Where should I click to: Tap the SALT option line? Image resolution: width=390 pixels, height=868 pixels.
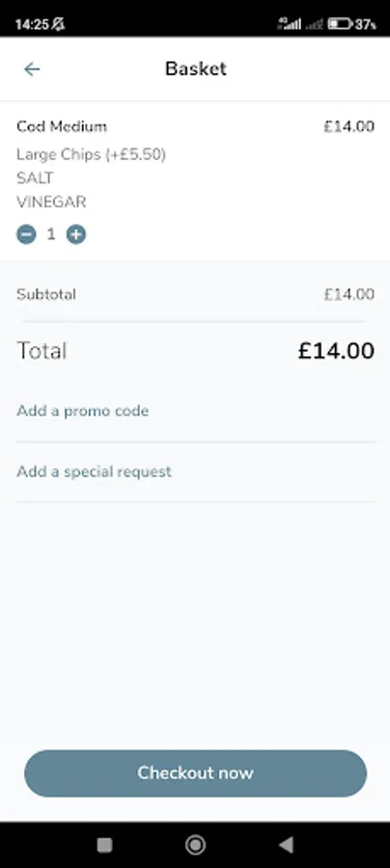click(35, 178)
